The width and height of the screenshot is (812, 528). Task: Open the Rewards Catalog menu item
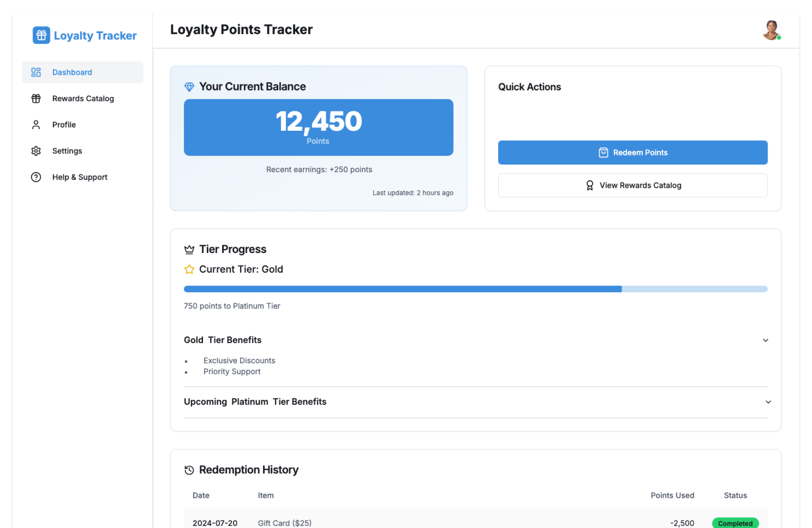[83, 99]
